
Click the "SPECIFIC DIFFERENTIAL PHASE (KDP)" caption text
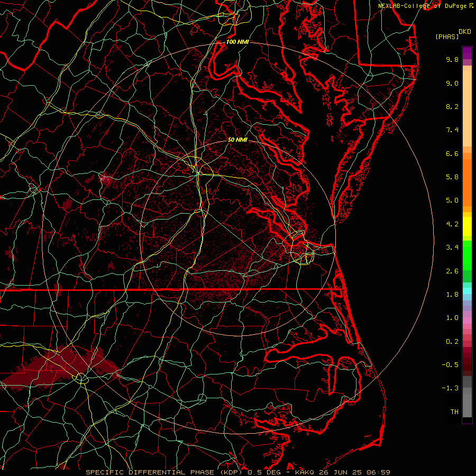point(166,472)
